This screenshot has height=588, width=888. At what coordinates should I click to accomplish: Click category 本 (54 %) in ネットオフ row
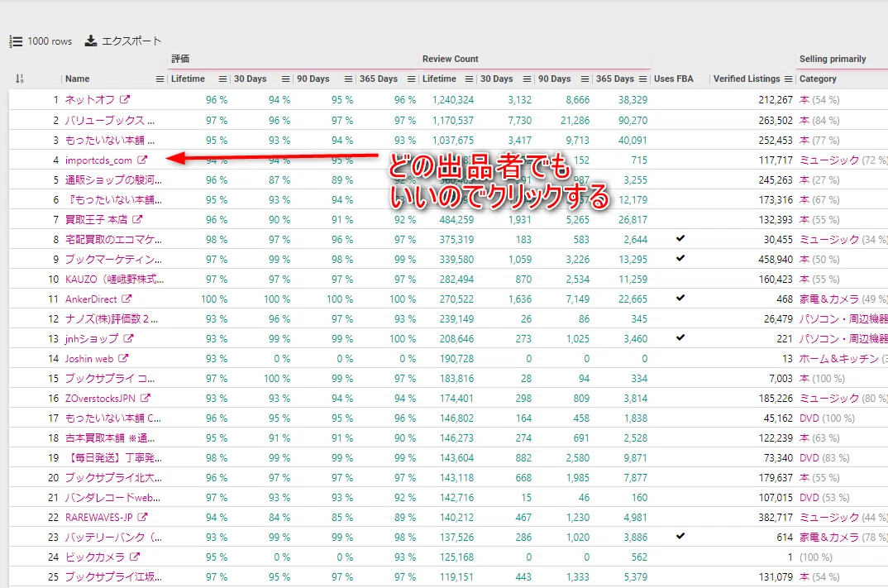(x=819, y=100)
